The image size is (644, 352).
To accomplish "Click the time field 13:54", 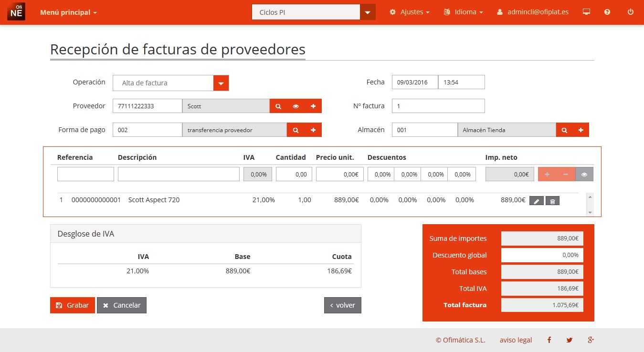I will (462, 82).
